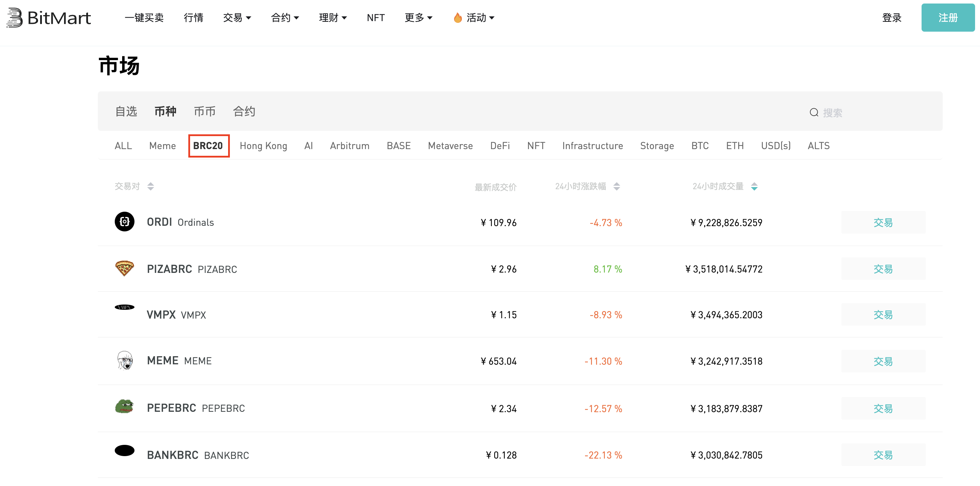Screen dimensions: 980x486
Task: Open 一键买卖 in navigation
Action: point(144,18)
